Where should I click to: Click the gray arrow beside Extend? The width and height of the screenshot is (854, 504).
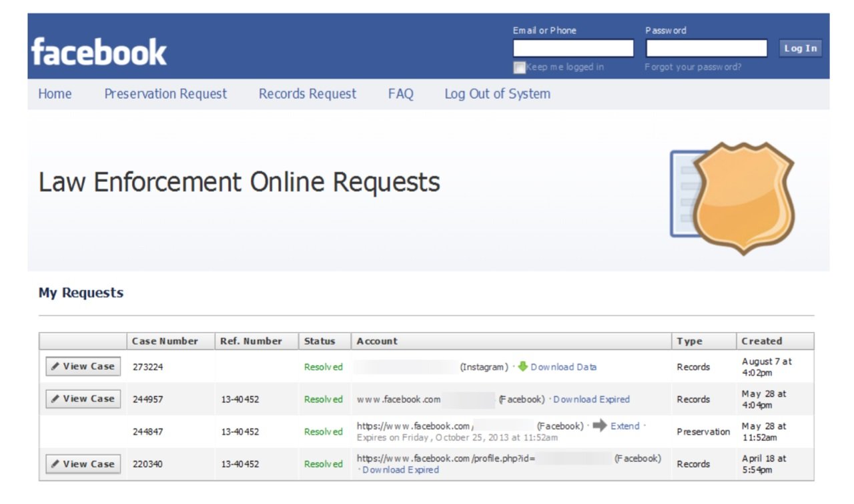pyautogui.click(x=599, y=425)
